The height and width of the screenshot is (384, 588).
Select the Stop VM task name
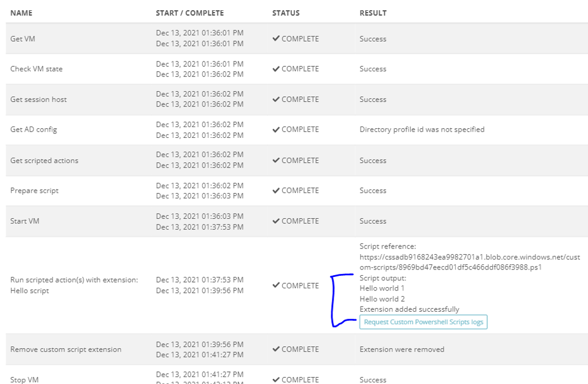pos(25,379)
